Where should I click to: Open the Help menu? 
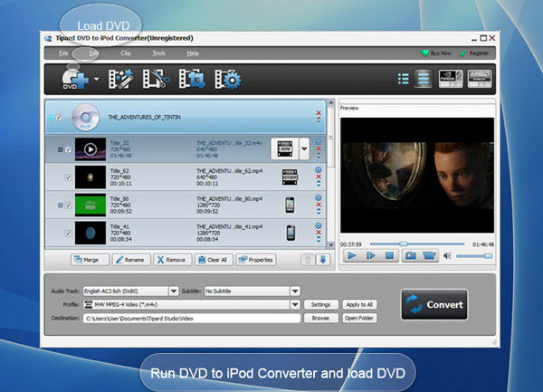click(193, 53)
